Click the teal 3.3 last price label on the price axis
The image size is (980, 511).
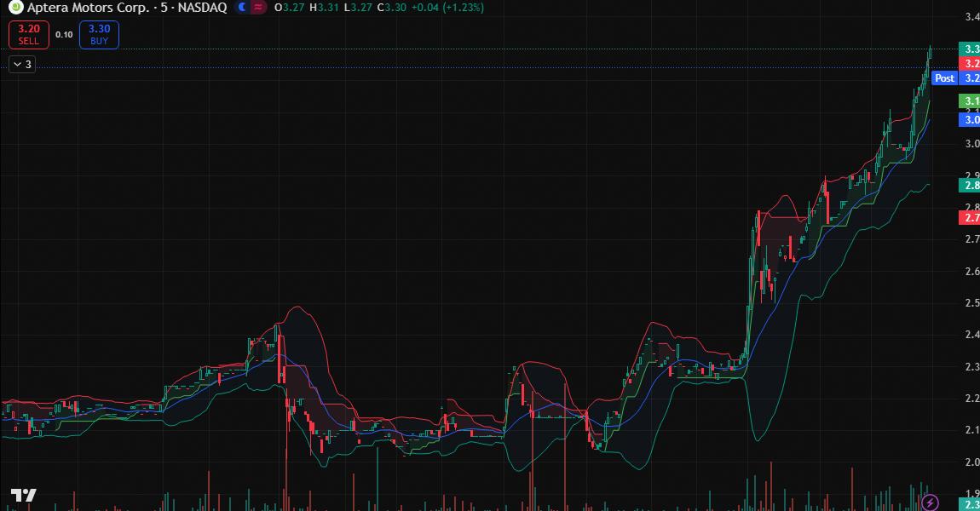pos(970,49)
